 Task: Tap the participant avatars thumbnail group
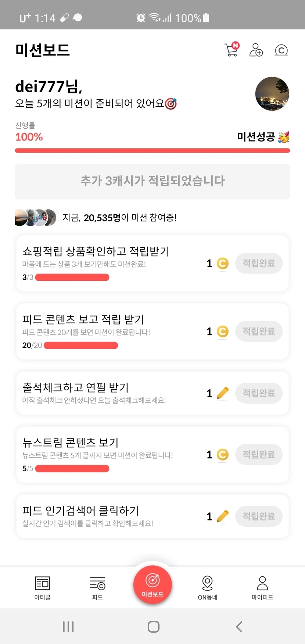(x=36, y=218)
